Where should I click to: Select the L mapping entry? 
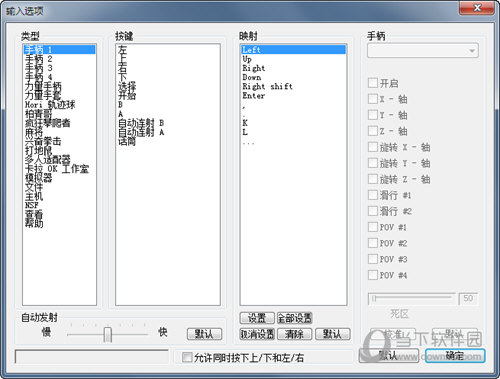(x=293, y=132)
